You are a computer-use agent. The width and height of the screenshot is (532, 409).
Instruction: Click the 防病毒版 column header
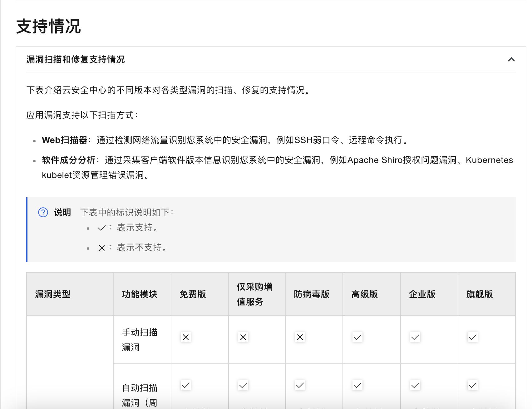314,294
